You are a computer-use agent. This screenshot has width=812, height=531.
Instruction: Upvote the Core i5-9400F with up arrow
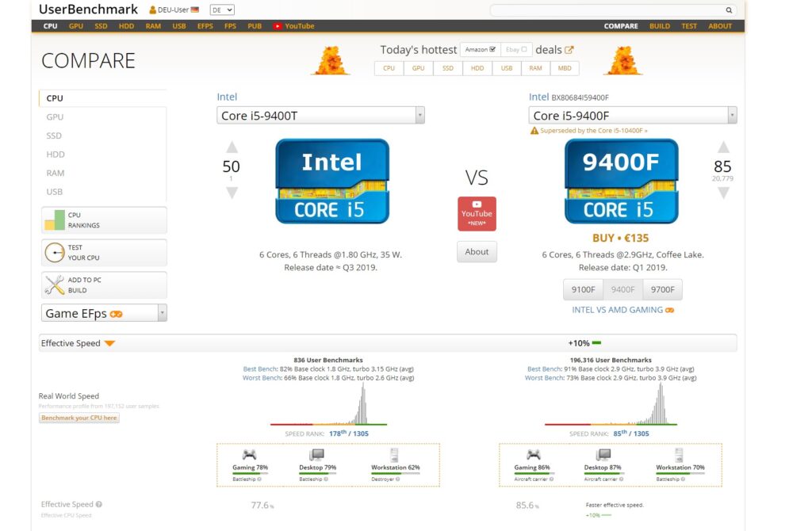point(723,147)
